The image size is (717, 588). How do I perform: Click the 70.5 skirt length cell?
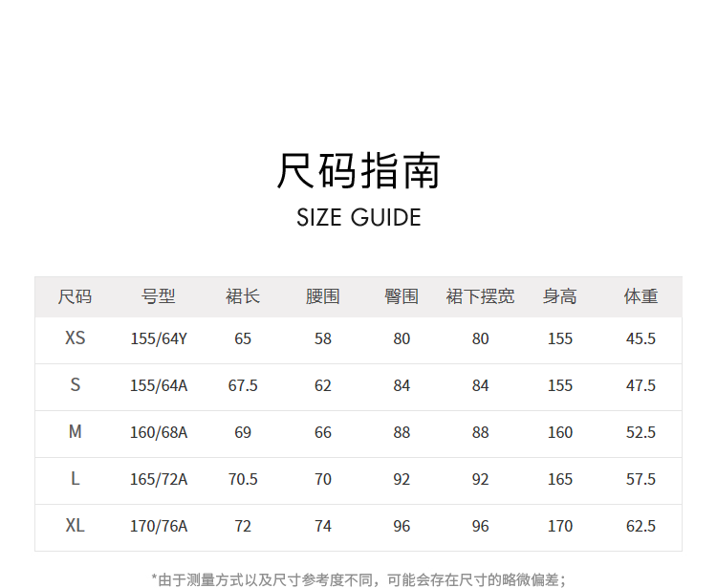243,479
